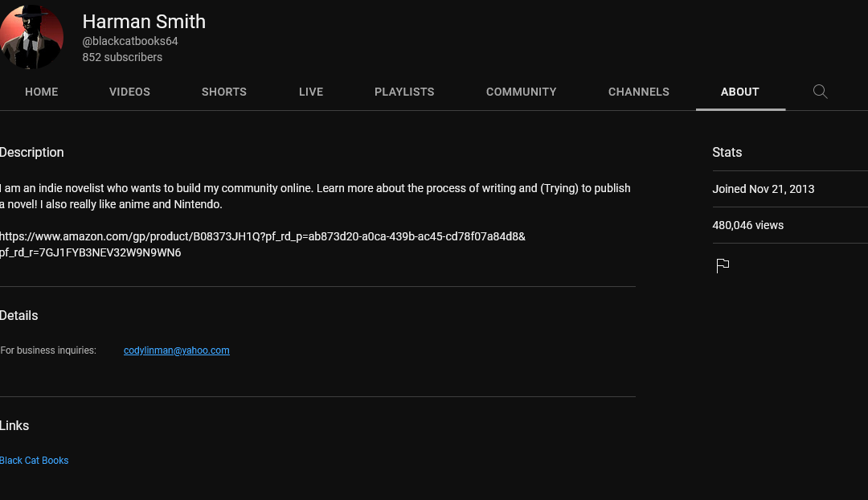
Task: Switch to the Community tab
Action: coord(522,92)
